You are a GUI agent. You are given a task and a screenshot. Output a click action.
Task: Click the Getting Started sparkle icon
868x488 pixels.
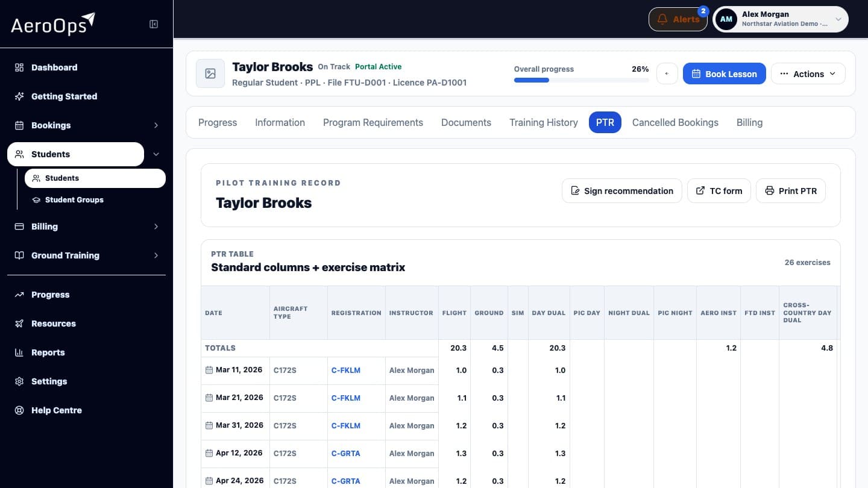click(19, 96)
